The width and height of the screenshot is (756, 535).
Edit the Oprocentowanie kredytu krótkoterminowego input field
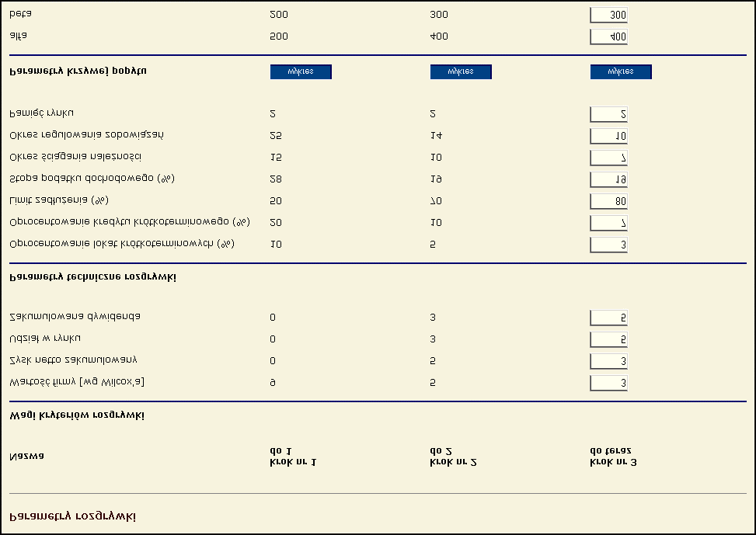tap(608, 223)
